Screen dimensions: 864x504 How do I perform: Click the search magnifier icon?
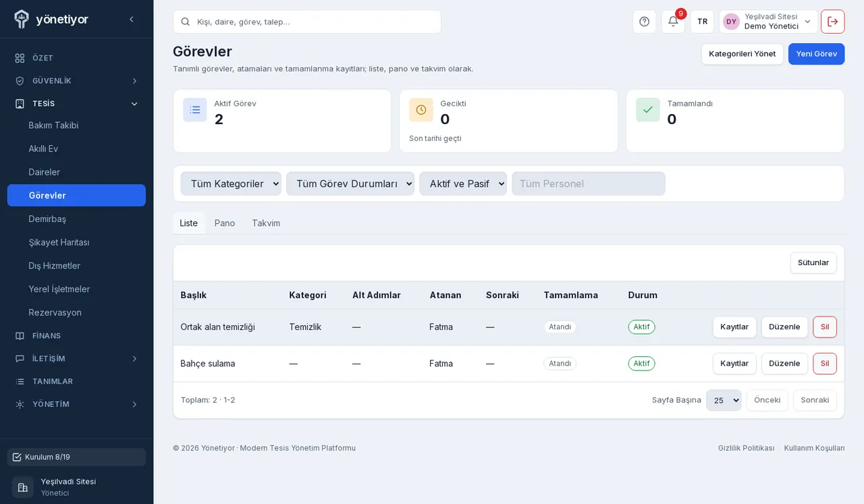[x=186, y=22]
